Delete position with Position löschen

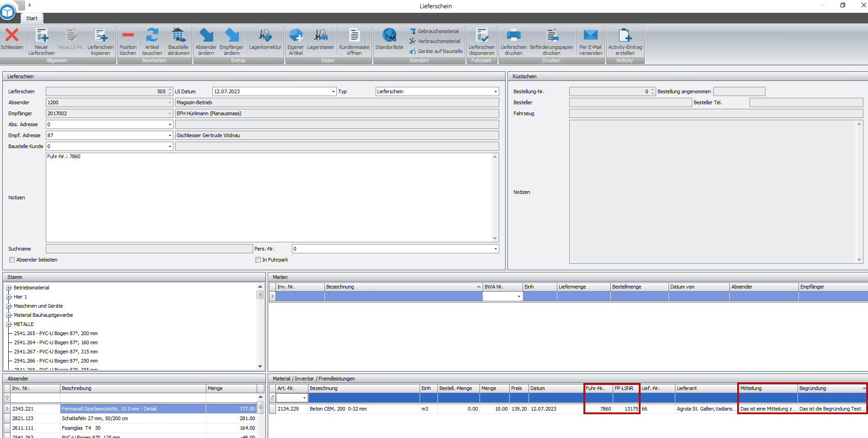[x=128, y=36]
